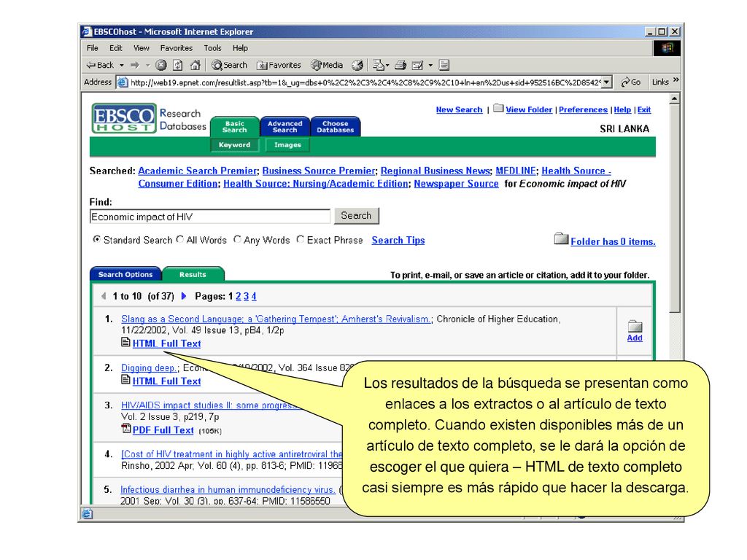
Task: Open the Tools menu
Action: pos(212,48)
